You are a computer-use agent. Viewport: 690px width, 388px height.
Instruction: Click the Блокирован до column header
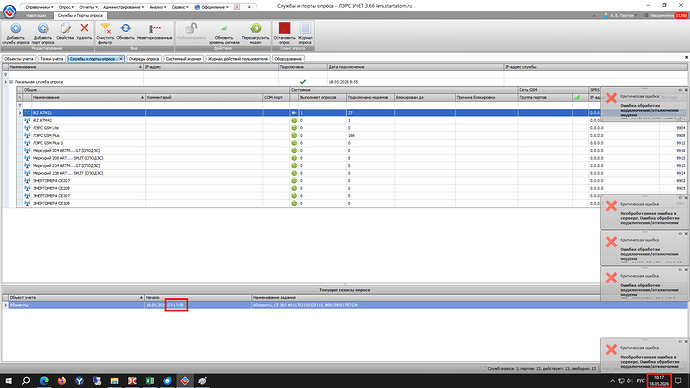(x=425, y=97)
